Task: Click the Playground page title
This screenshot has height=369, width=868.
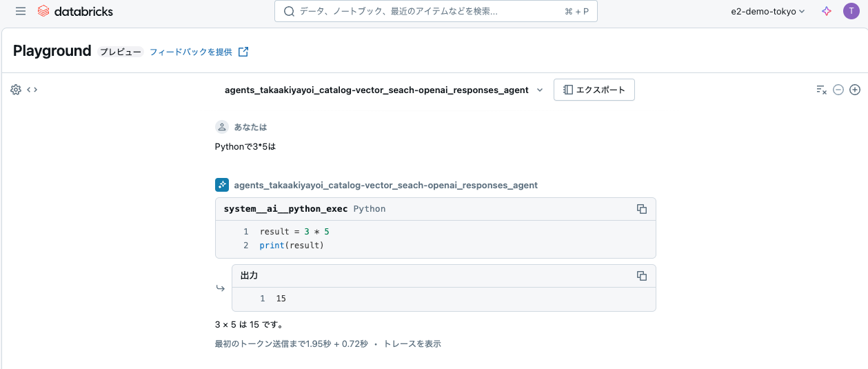Action: [x=52, y=51]
